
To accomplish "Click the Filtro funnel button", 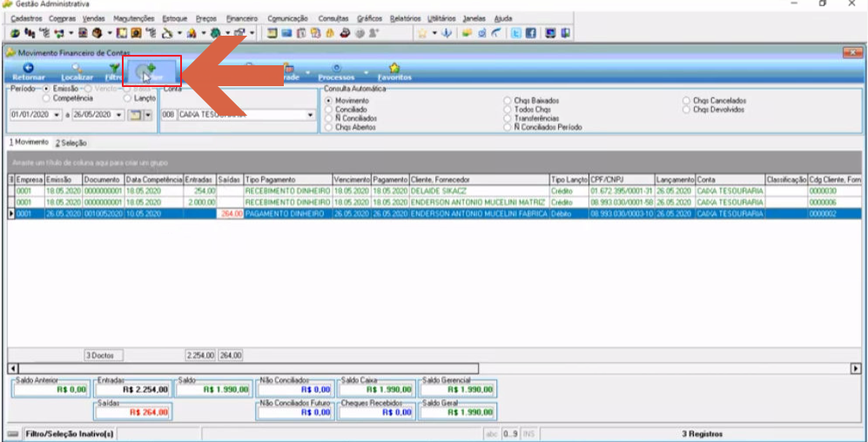I will pos(113,72).
